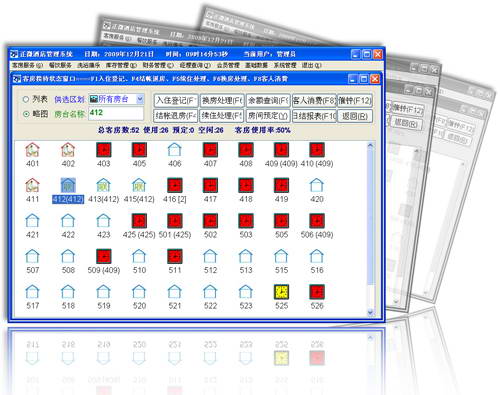Select red room icon 509 (409)
Image resolution: width=500 pixels, height=395 pixels.
pos(104,256)
